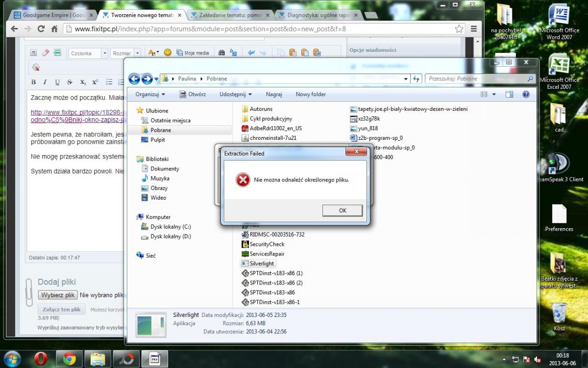Insert emoticon in forum editor

[168, 53]
